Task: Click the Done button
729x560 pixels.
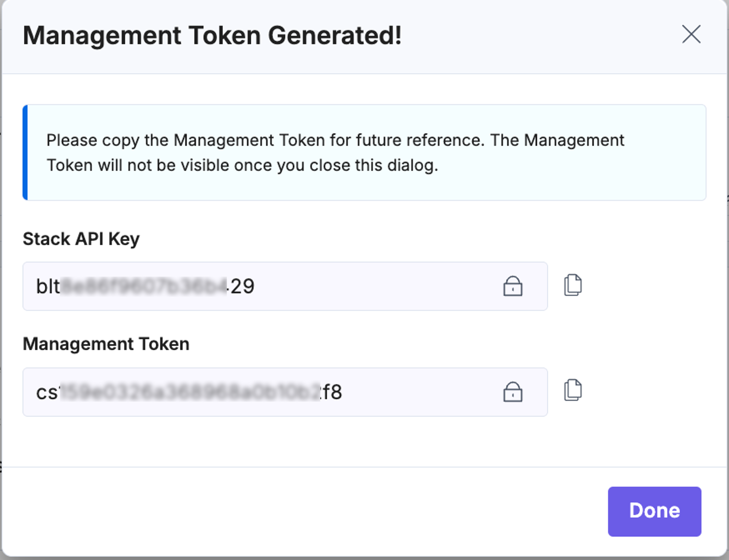Action: pyautogui.click(x=654, y=511)
